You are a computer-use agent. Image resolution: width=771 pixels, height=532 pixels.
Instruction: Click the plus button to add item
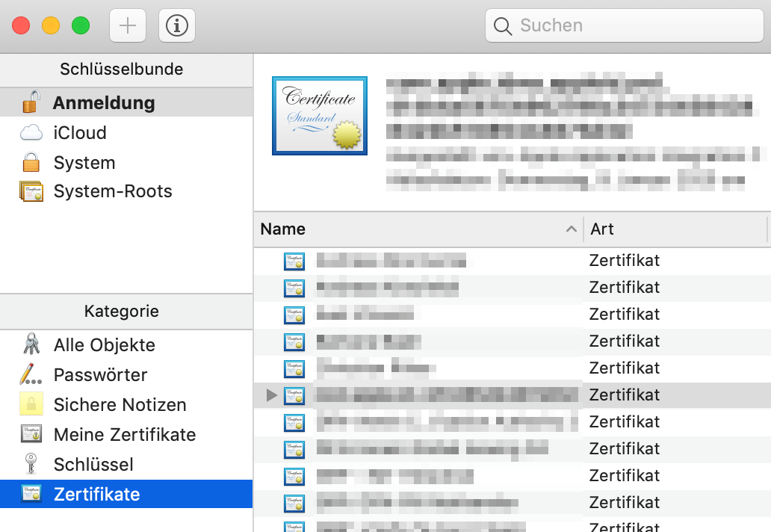(128, 25)
